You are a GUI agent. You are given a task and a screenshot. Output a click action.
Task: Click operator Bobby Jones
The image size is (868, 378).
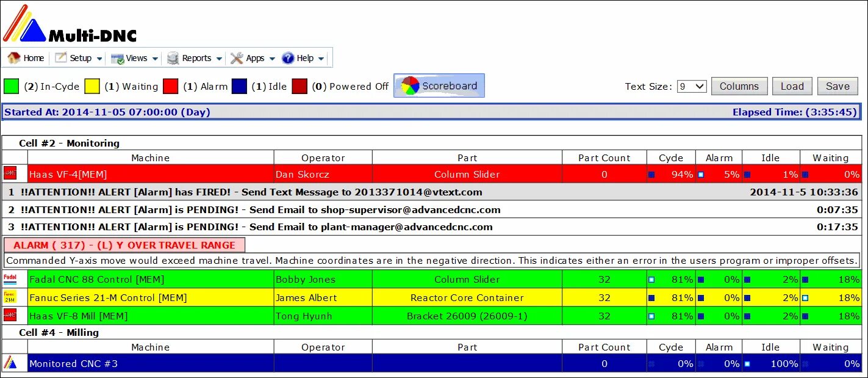pos(306,280)
